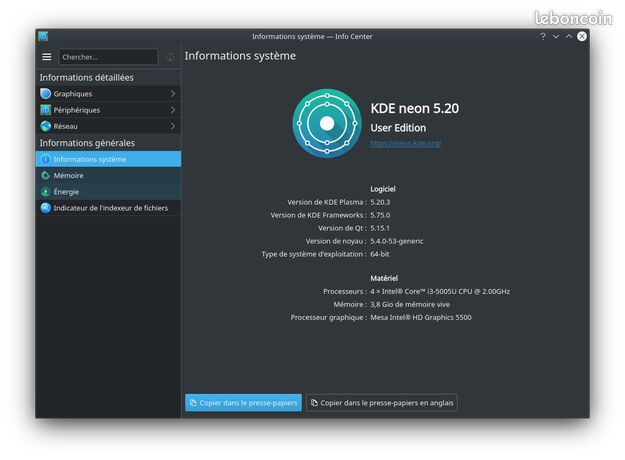The image size is (625, 460).
Task: Select Indicateur de l'indexeur de fichiers
Action: [108, 208]
